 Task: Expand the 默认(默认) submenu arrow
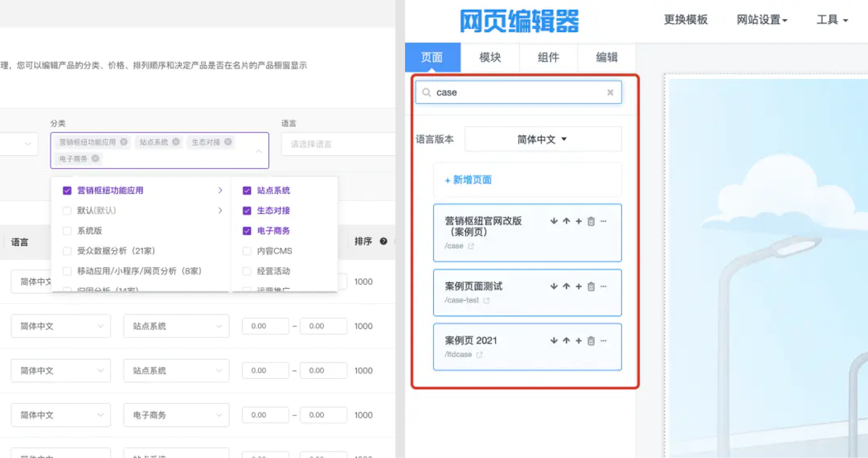(x=220, y=210)
